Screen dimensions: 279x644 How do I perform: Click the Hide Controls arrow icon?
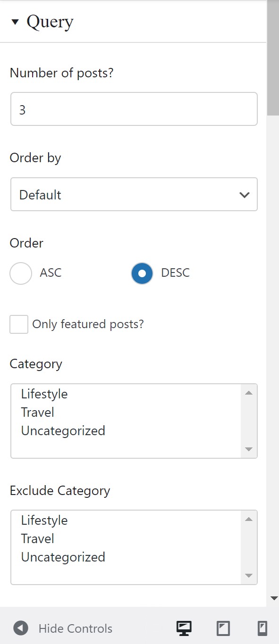tap(21, 628)
